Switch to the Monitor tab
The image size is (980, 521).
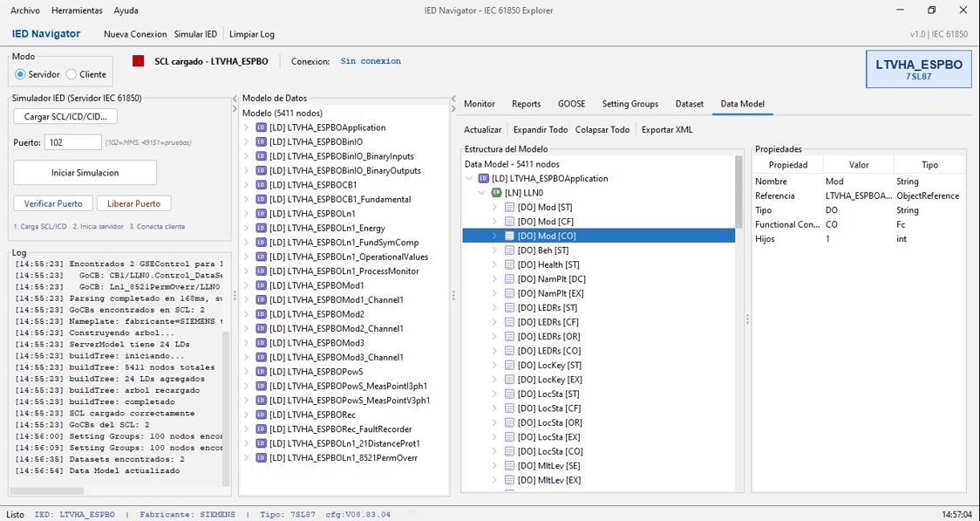[480, 104]
